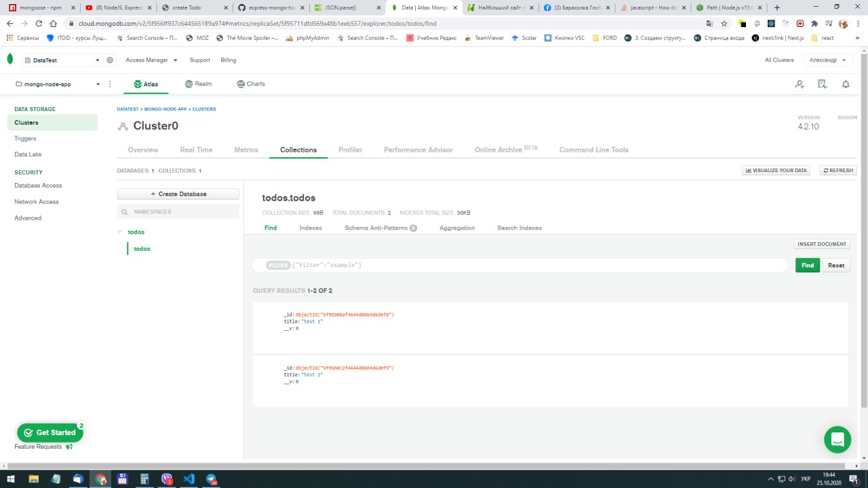Open Chrome from the taskbar
Viewport: 868px width, 488px height.
100,479
